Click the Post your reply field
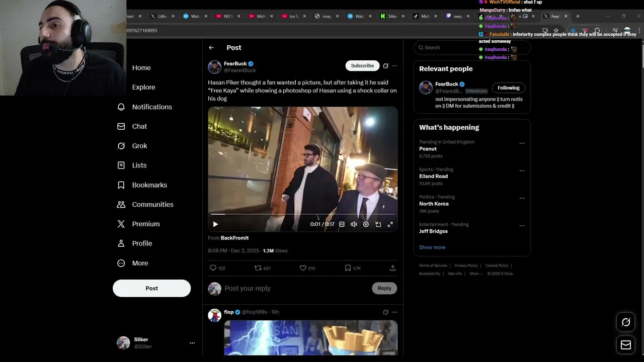This screenshot has width=644, height=362. [x=297, y=289]
